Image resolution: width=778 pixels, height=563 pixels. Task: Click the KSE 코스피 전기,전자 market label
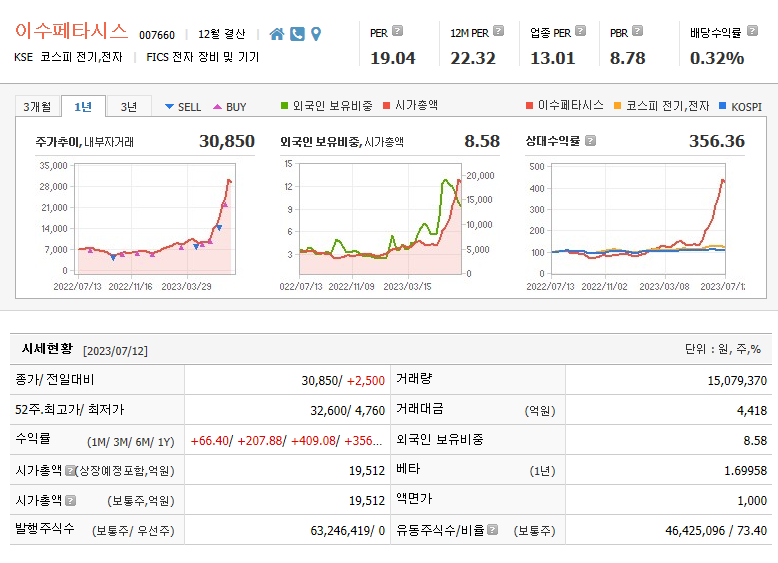click(68, 57)
